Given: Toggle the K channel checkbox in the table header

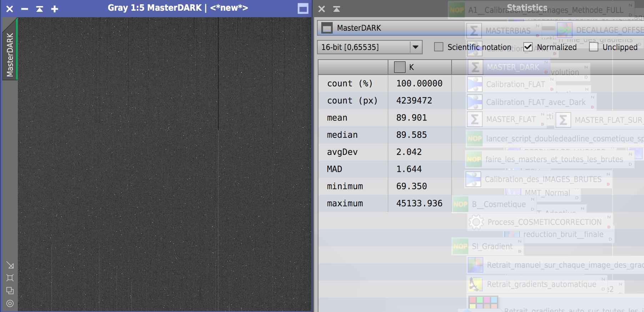Looking at the screenshot, I should [x=400, y=67].
